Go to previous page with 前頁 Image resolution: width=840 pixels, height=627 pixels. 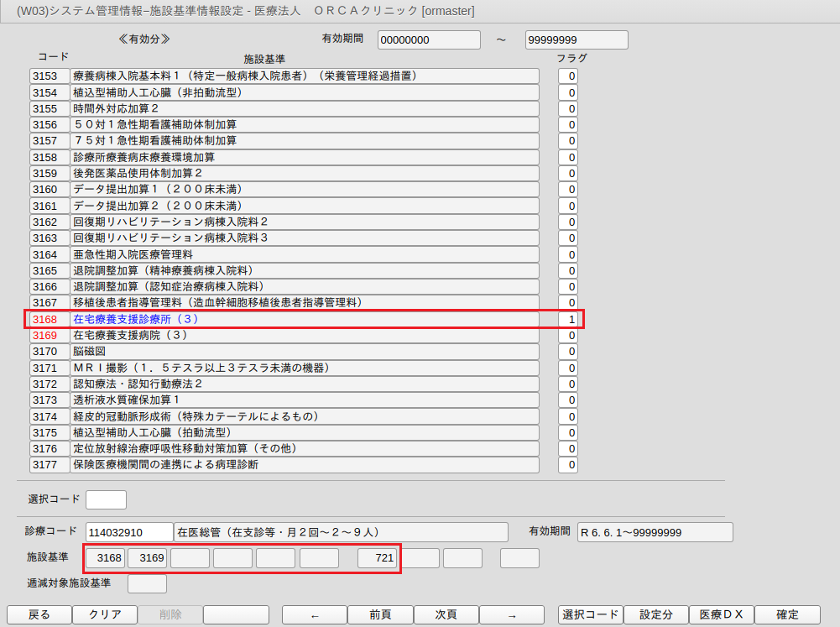tap(380, 614)
